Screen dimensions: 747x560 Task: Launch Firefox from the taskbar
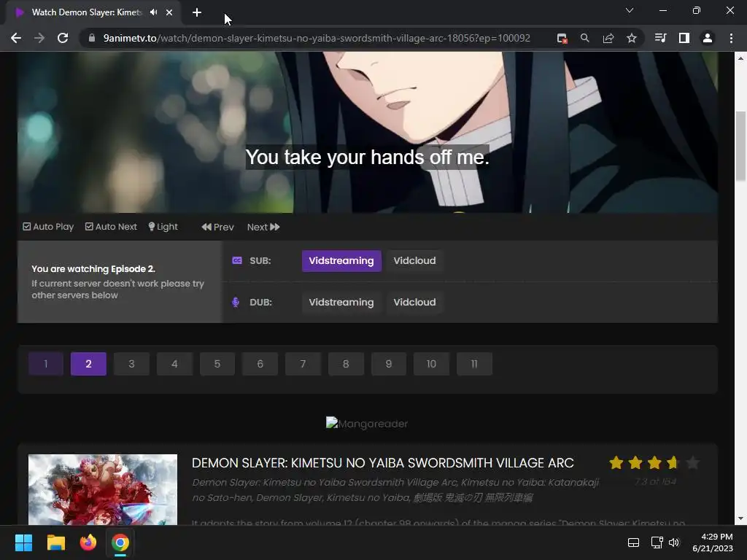point(88,542)
